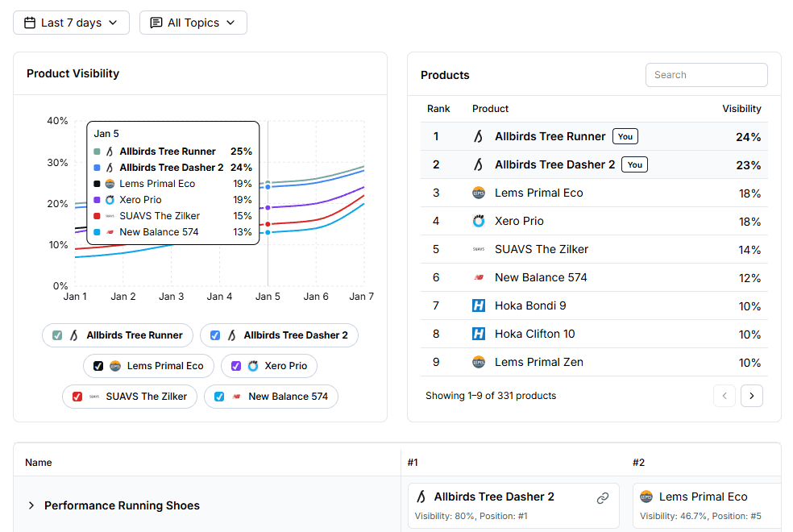
Task: Click the New Balance 574 legend color box
Action: point(219,397)
